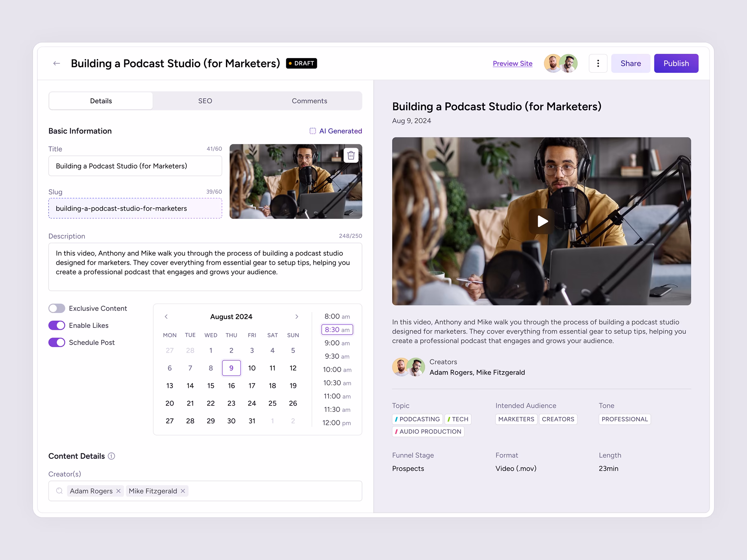
Task: Select the 11:00 am time slot
Action: pos(337,396)
